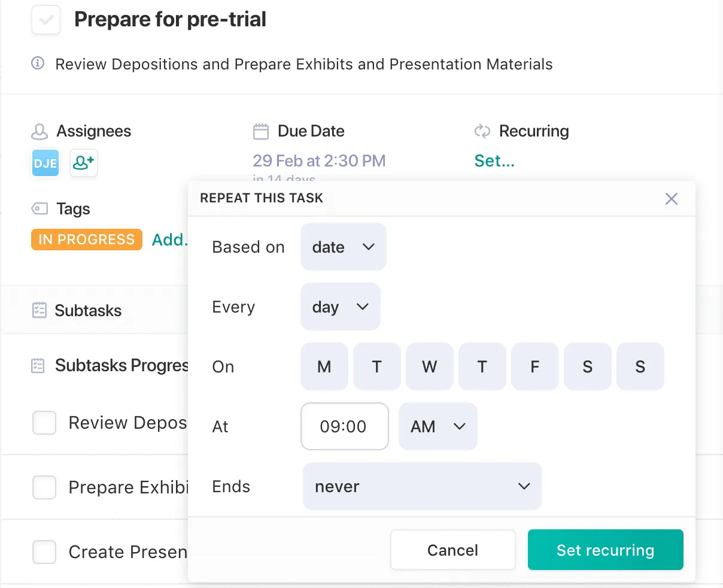The width and height of the screenshot is (723, 588).
Task: Click the Subtasks checklist icon
Action: [x=39, y=310]
